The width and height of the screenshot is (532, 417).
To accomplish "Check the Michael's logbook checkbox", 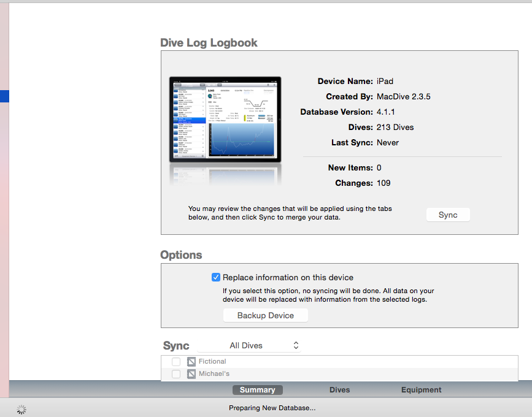I will [x=176, y=374].
